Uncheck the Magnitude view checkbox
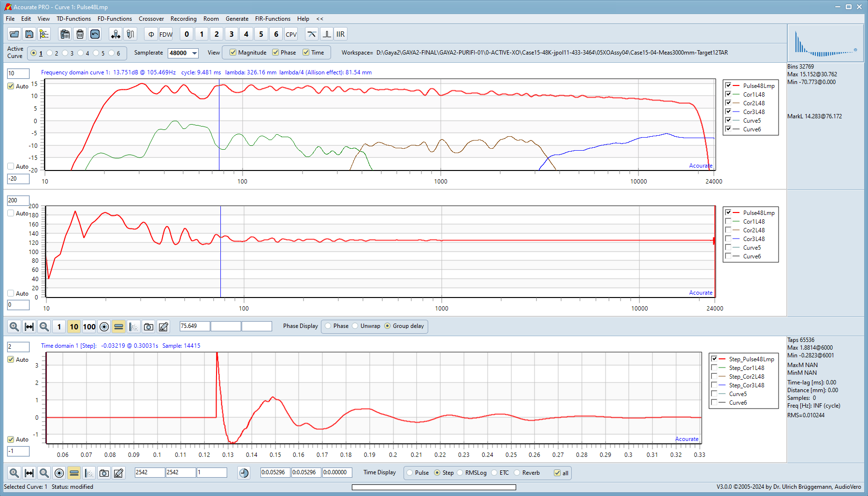Image resolution: width=868 pixels, height=496 pixels. point(233,53)
